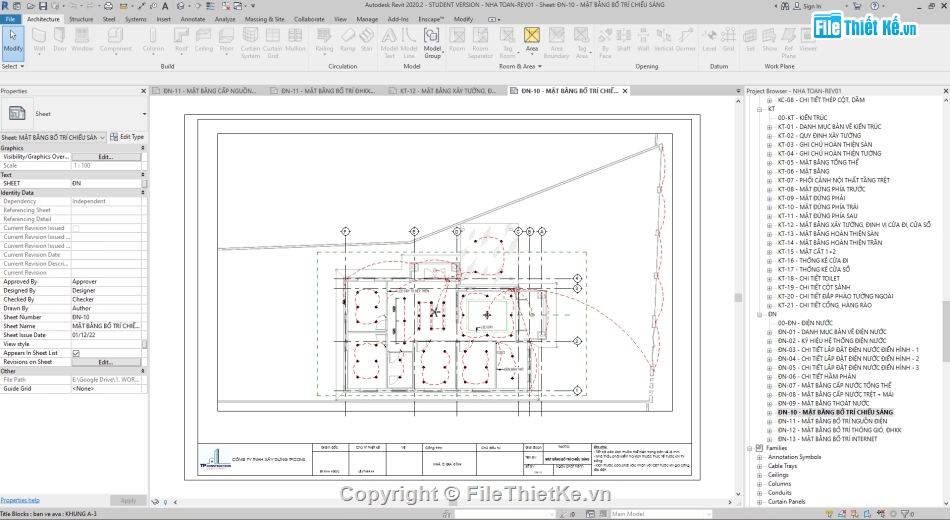Image resolution: width=950 pixels, height=520 pixels.
Task: Select sheet ĐN-13 - MẶT BẰNG BỐ TRÍ INTERNET
Action: click(827, 439)
